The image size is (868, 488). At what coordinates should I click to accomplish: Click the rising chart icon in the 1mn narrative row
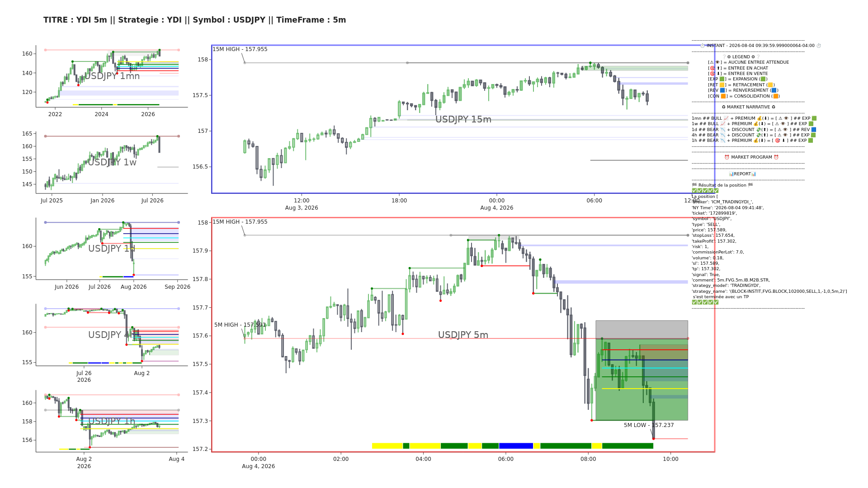click(726, 118)
